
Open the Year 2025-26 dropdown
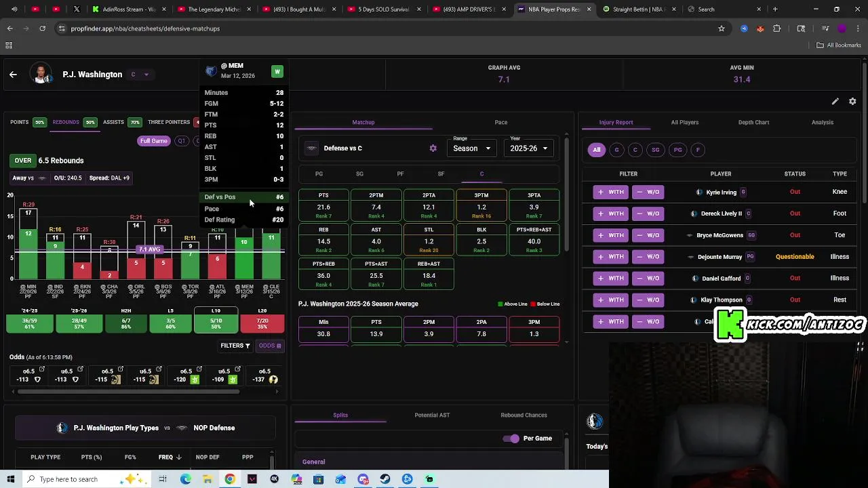529,148
